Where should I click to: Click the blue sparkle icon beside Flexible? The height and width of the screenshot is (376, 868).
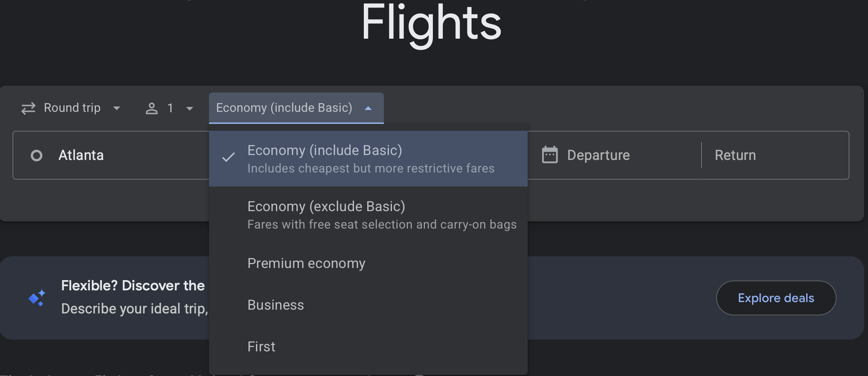point(37,298)
